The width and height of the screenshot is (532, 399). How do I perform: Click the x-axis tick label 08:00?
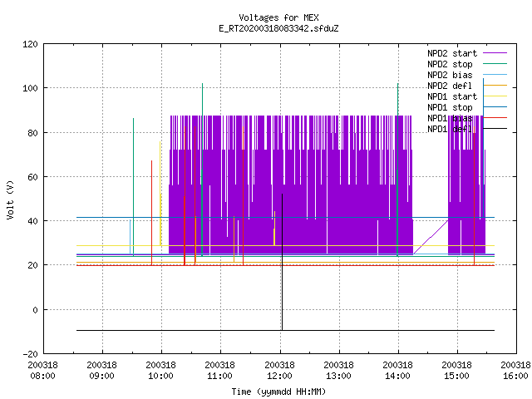point(42,376)
